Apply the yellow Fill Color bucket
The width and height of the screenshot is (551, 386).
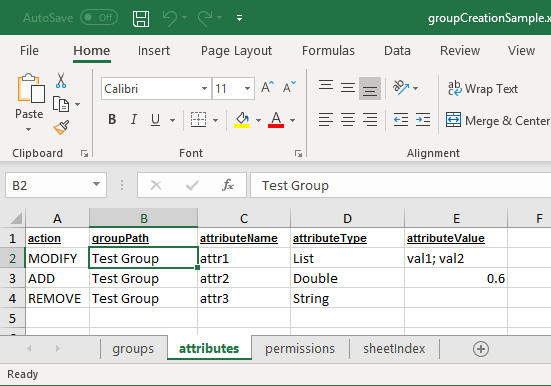point(242,120)
